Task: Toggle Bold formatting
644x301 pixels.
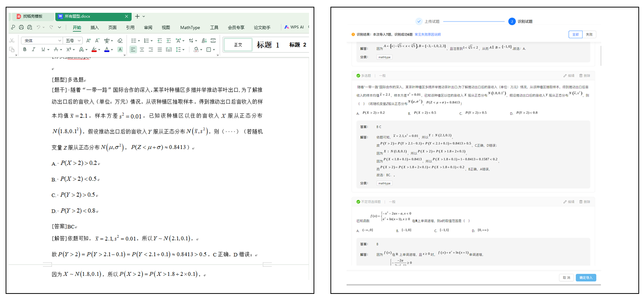Action: pyautogui.click(x=25, y=50)
